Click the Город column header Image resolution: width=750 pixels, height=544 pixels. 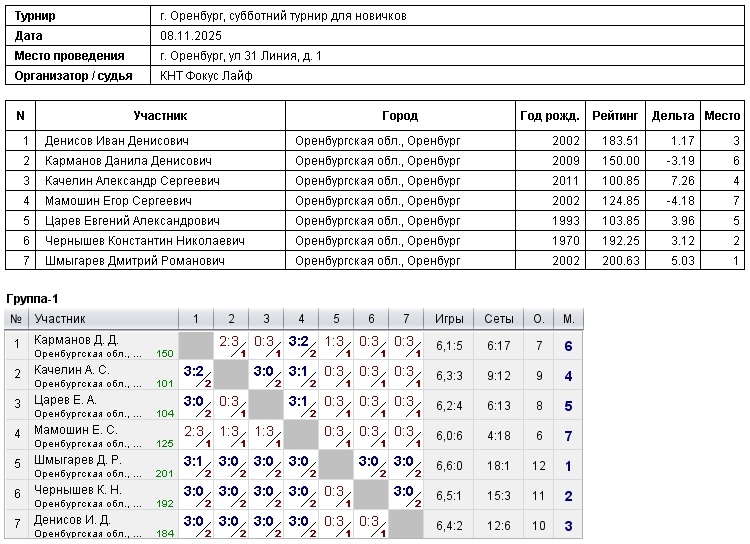[x=400, y=116]
